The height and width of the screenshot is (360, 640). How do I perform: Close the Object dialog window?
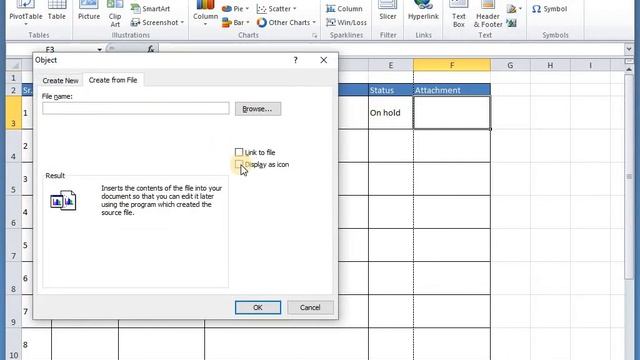[x=324, y=60]
